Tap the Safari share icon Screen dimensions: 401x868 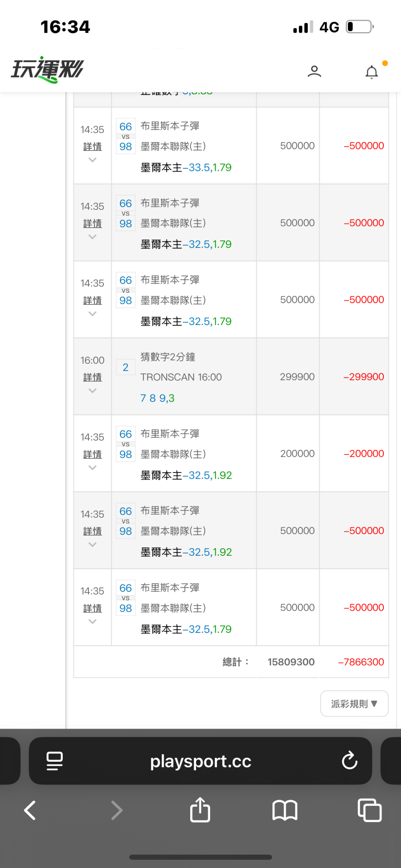coord(200,810)
